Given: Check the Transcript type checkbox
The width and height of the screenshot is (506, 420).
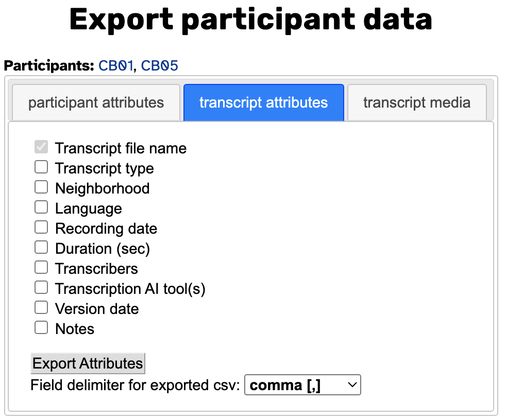Looking at the screenshot, I should [x=41, y=167].
